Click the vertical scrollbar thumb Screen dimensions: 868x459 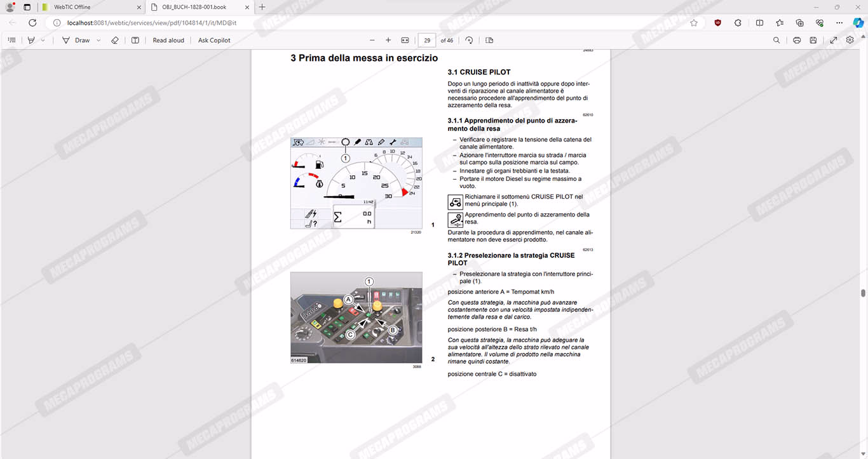pos(863,293)
